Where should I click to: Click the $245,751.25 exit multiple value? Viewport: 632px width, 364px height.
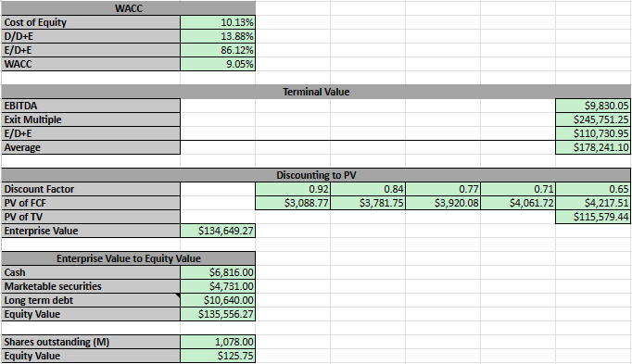tap(593, 119)
